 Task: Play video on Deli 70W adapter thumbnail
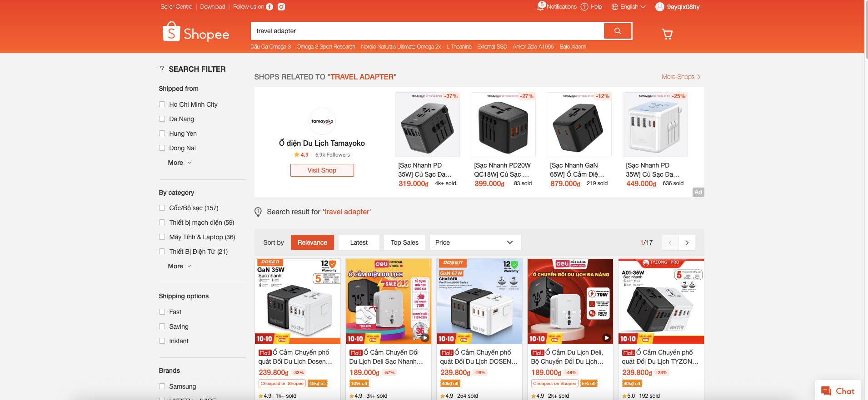[606, 338]
